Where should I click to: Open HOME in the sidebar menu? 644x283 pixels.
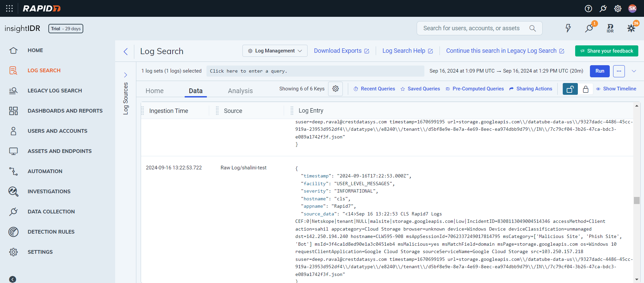coord(35,50)
